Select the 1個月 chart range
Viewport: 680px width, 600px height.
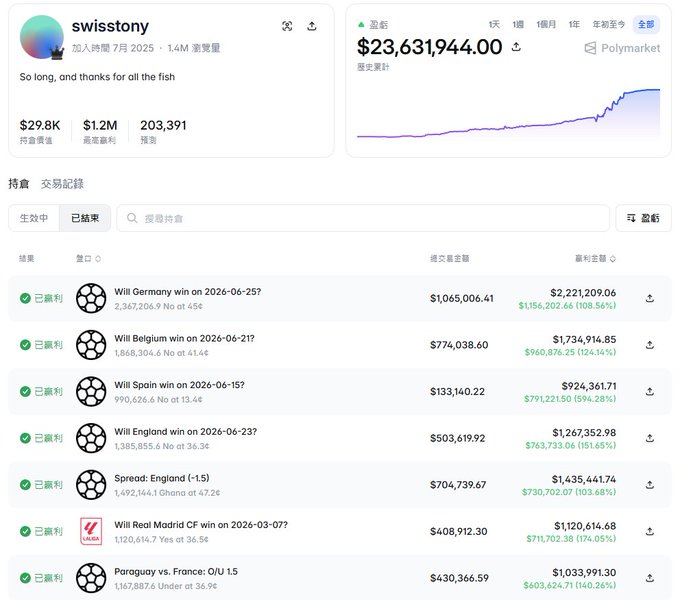click(x=546, y=24)
